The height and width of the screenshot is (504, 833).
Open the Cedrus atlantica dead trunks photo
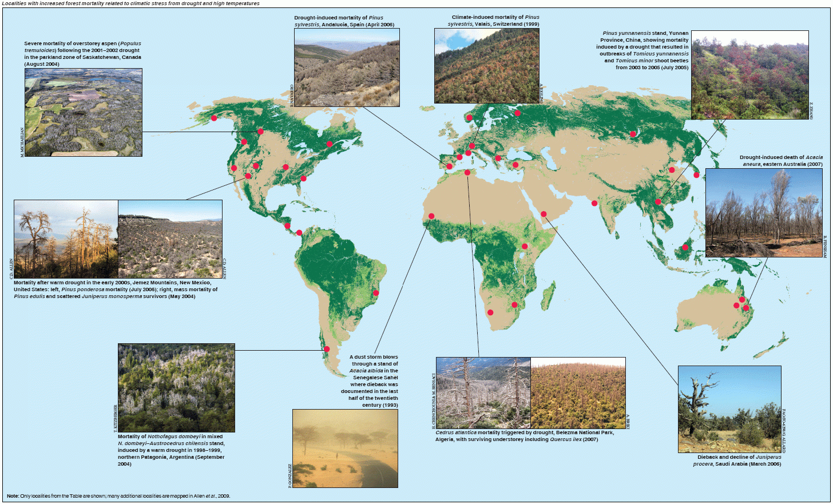pyautogui.click(x=483, y=393)
